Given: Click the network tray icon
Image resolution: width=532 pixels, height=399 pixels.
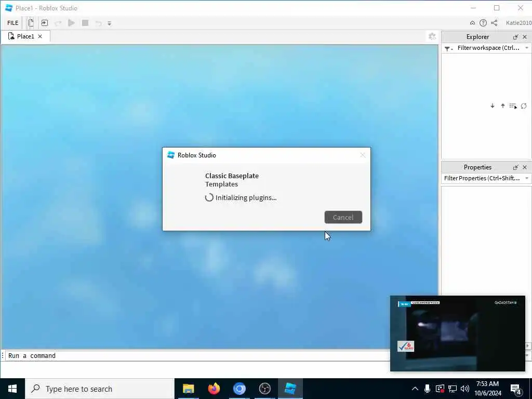Looking at the screenshot, I should click(453, 389).
